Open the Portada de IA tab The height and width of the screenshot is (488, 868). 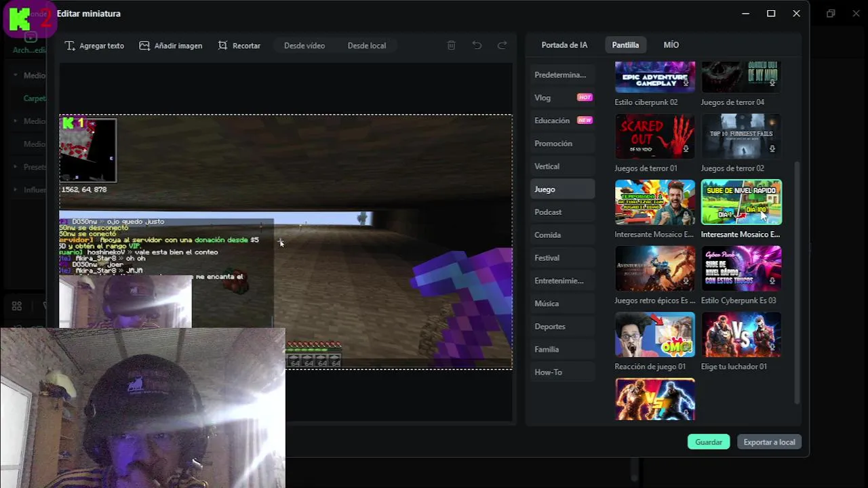564,45
